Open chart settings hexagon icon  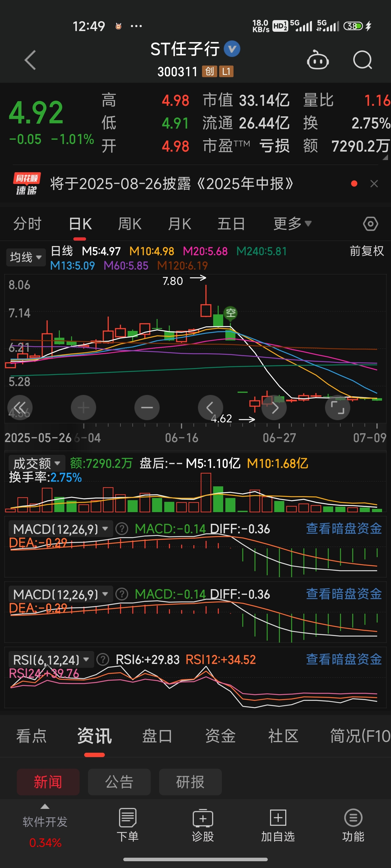click(370, 224)
